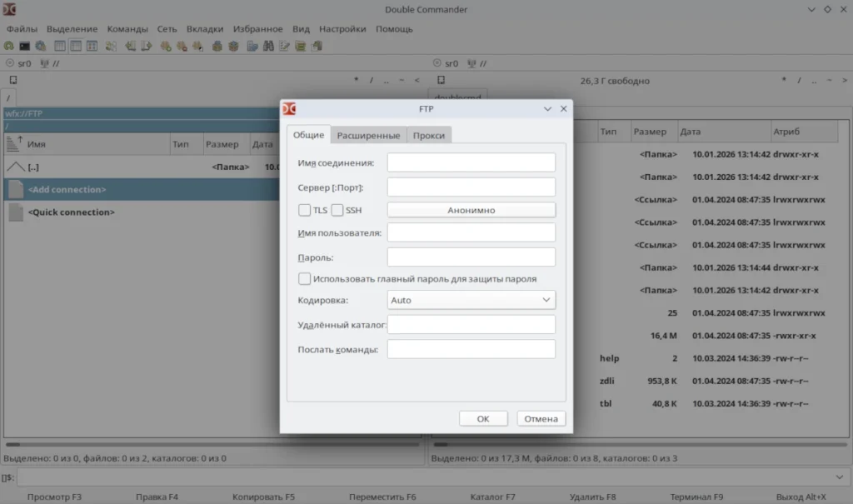Click the horizontal scrollbar of the right panel

click(640, 444)
